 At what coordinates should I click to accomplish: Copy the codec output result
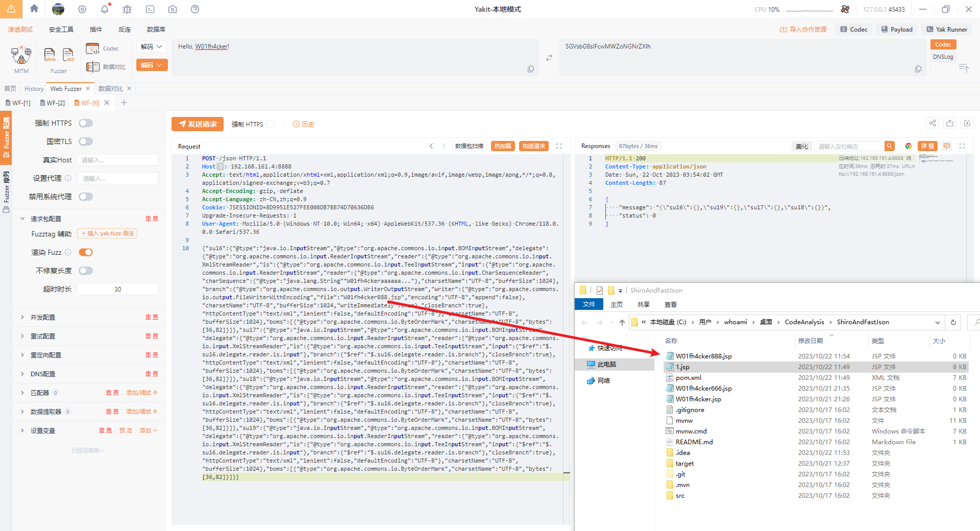pos(918,69)
